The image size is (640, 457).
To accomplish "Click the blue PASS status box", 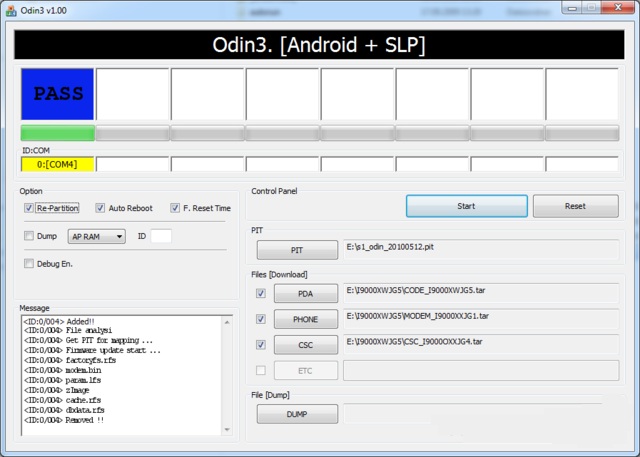I will coord(58,94).
